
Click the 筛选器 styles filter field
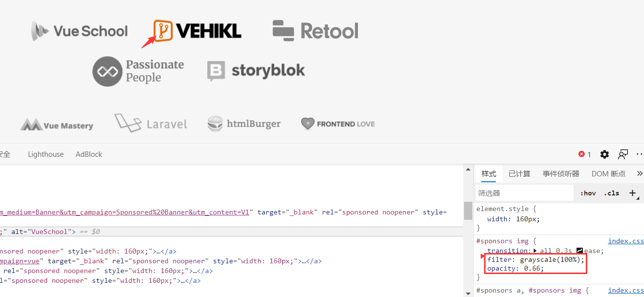pos(524,193)
